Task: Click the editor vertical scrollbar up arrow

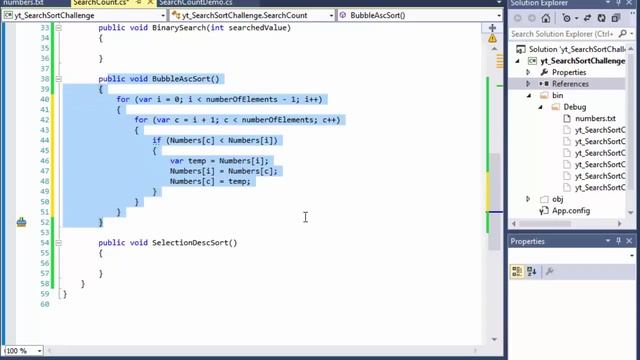Action: (x=494, y=49)
